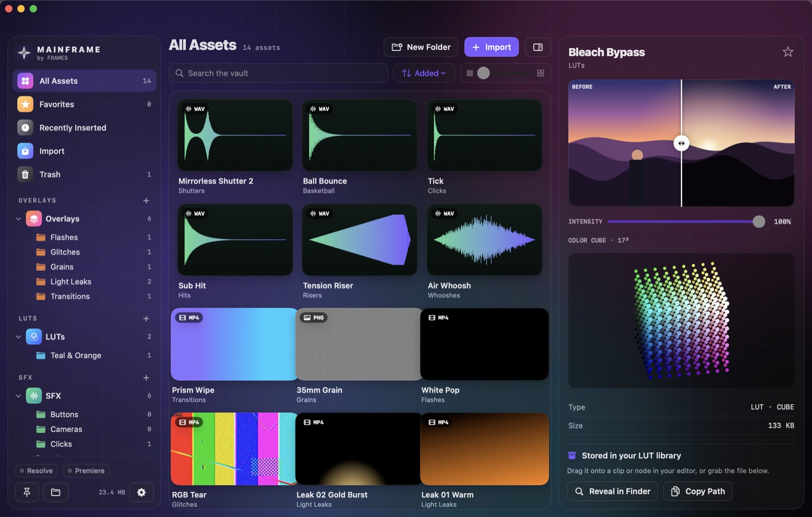Toggle the detail panel layout button

538,47
